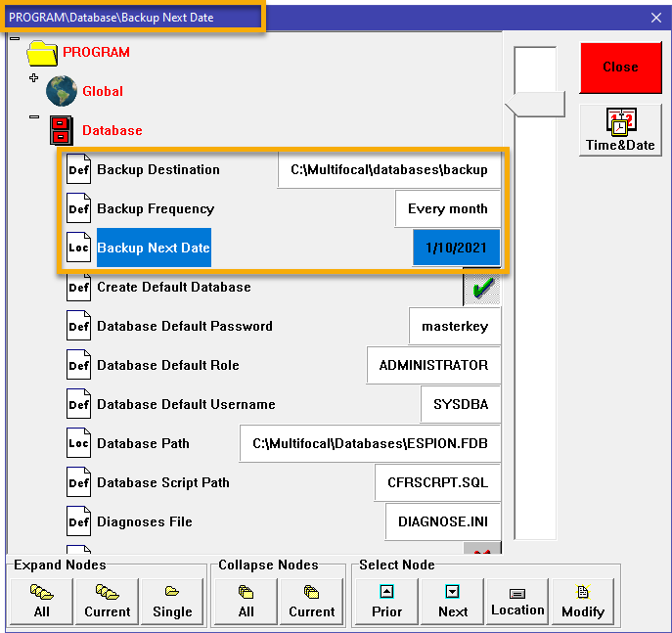Click the Def icon beside Create Default Database
The image size is (672, 633).
78,287
